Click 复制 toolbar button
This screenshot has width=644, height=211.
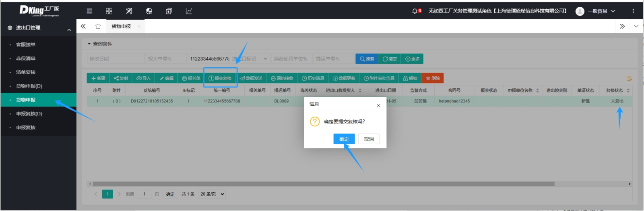pyautogui.click(x=121, y=78)
